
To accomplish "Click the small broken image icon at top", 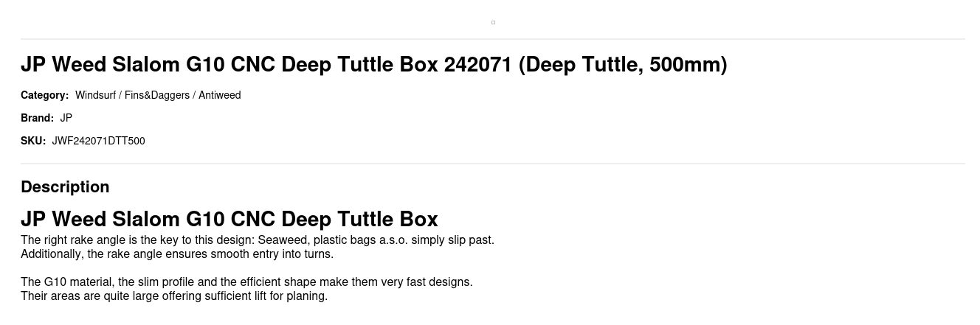I will [x=493, y=22].
